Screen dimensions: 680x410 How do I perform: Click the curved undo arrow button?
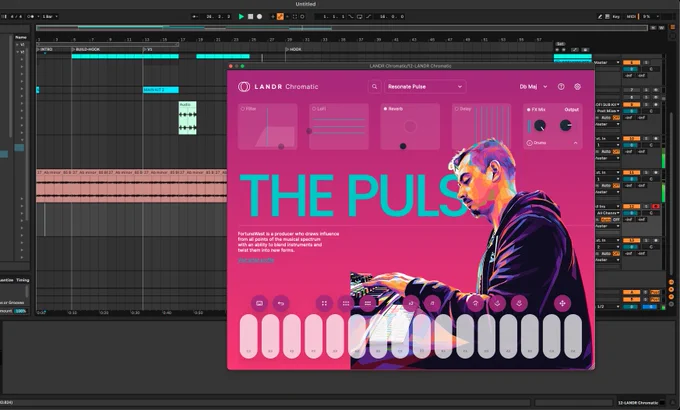[x=281, y=303]
